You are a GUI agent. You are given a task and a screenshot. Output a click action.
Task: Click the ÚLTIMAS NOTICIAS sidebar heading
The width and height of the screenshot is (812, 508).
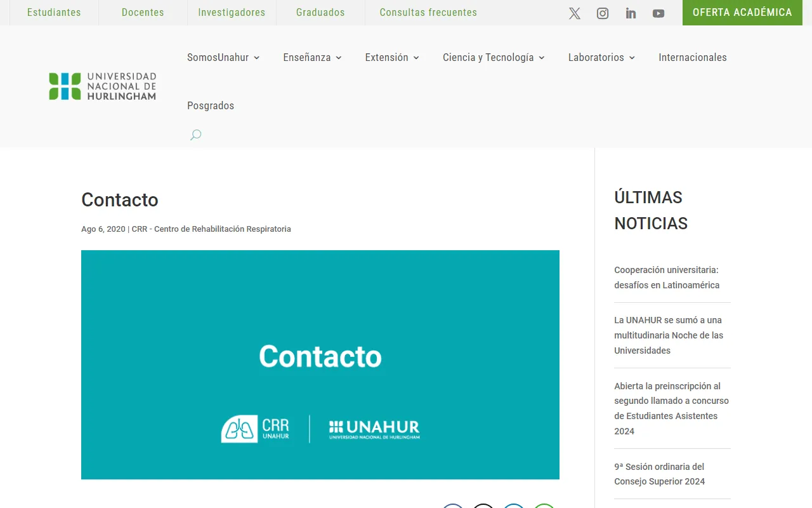[651, 210]
